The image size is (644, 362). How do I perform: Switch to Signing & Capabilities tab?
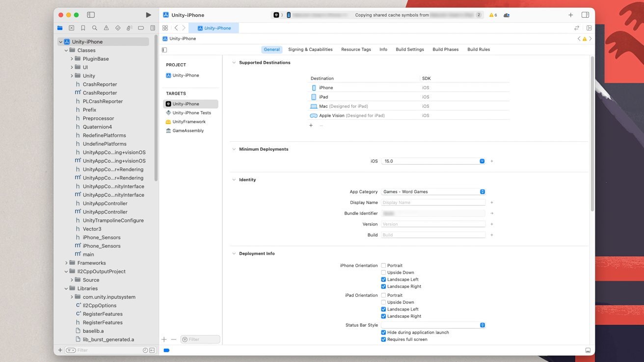(x=310, y=50)
